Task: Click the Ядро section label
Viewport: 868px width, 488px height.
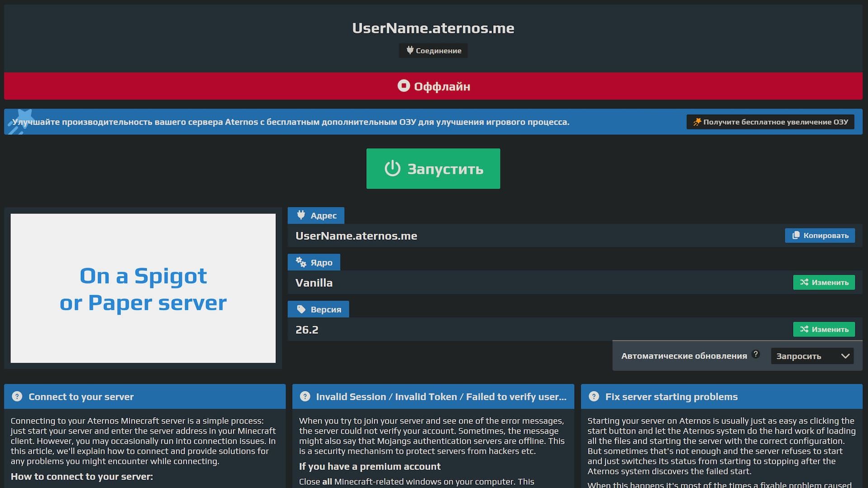Action: click(314, 263)
